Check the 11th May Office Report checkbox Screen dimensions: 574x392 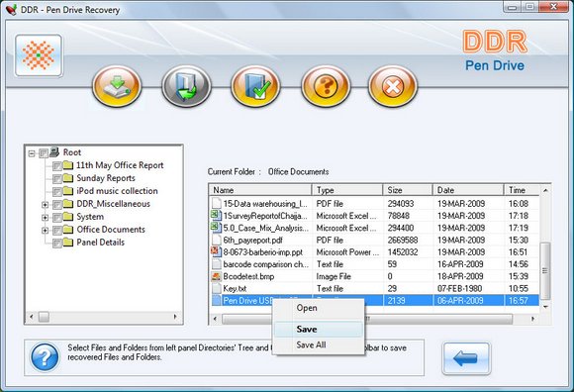(57, 166)
